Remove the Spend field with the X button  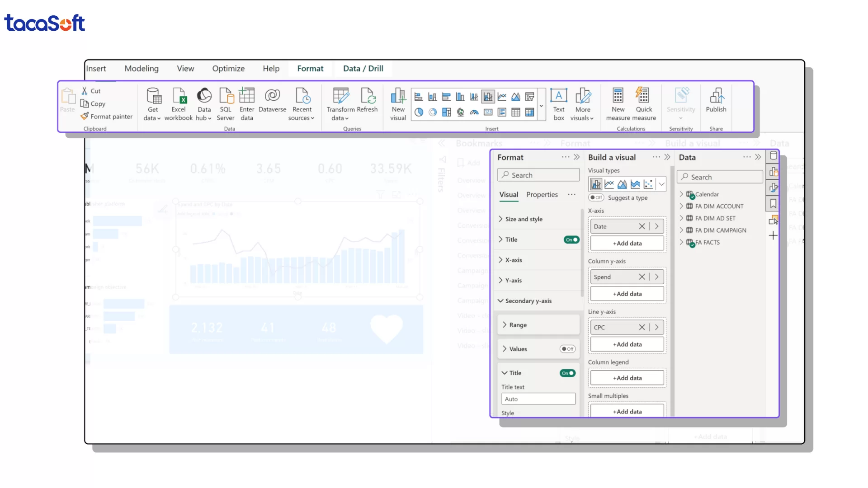point(642,277)
